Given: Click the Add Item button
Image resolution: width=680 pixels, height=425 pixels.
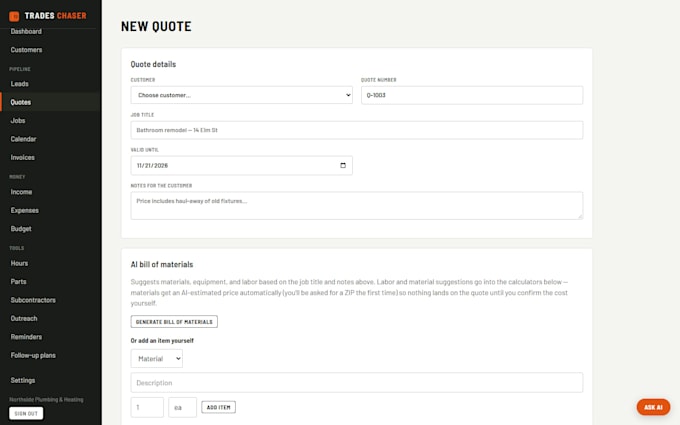Looking at the screenshot, I should pyautogui.click(x=219, y=407).
